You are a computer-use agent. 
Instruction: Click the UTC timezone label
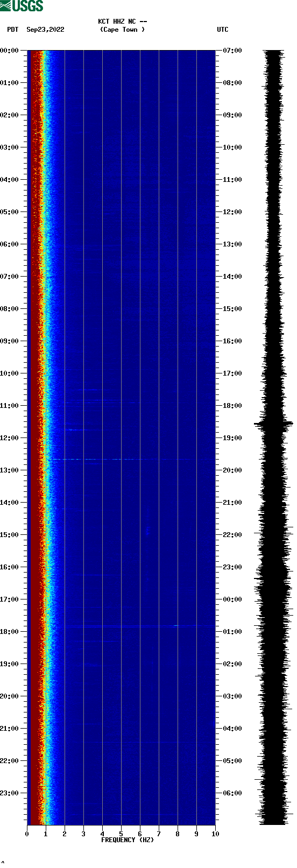(x=223, y=30)
